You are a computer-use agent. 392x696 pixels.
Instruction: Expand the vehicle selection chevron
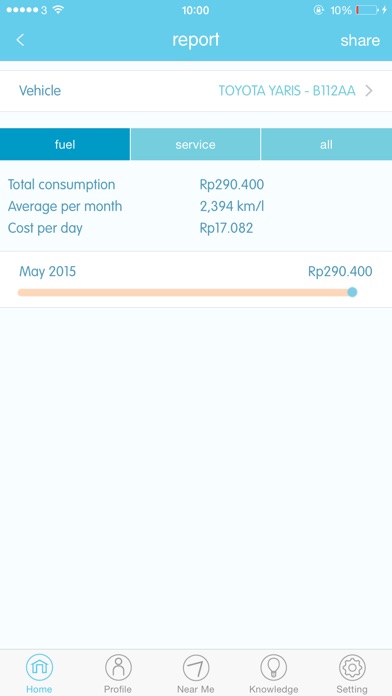(x=368, y=91)
